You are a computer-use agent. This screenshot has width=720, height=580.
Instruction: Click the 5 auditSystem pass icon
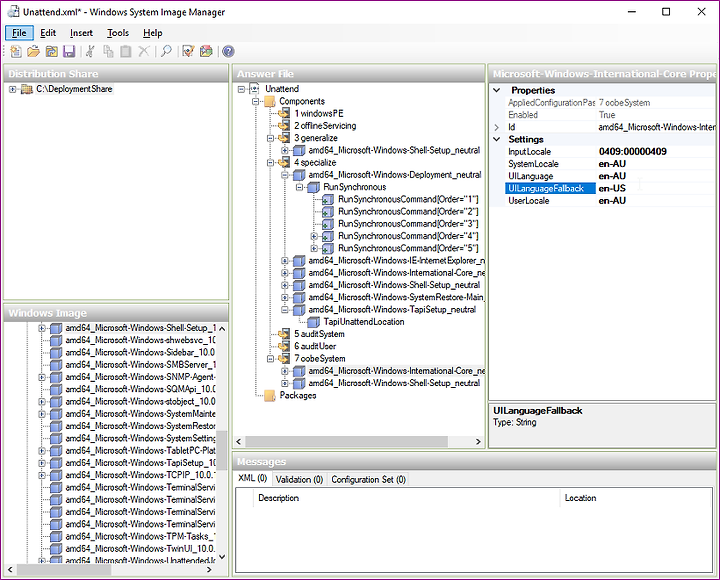pyautogui.click(x=284, y=334)
